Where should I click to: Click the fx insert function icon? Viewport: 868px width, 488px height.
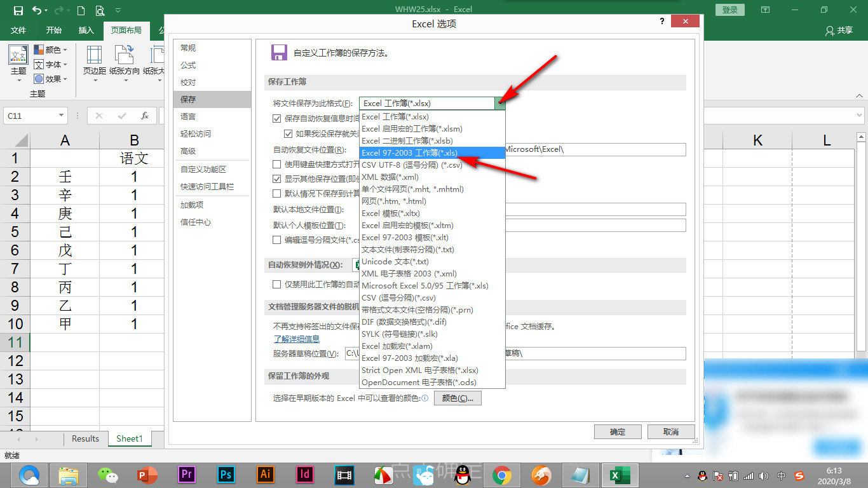145,116
